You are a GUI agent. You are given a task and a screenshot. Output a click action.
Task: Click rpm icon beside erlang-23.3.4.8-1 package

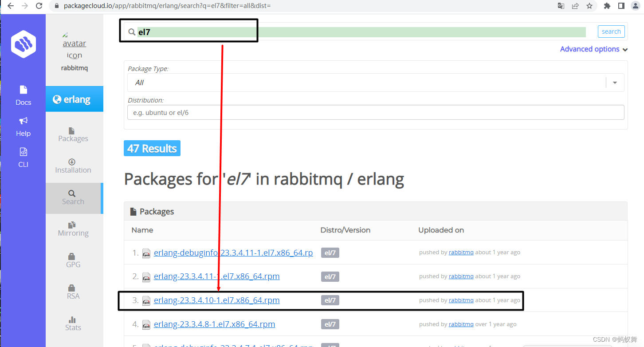coord(146,325)
